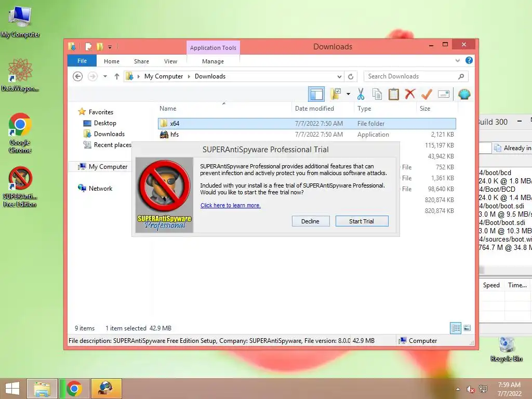Expand the ribbon with the chevron

point(457,61)
